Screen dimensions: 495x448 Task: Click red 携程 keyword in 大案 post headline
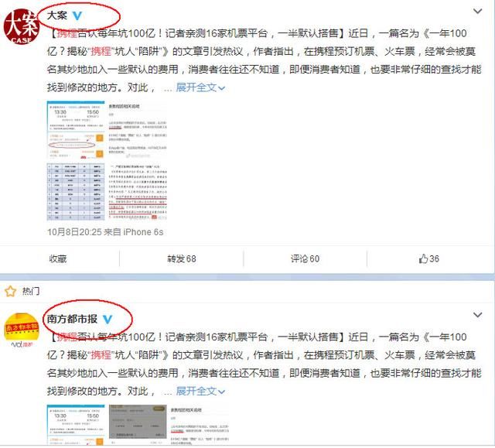[x=67, y=33]
